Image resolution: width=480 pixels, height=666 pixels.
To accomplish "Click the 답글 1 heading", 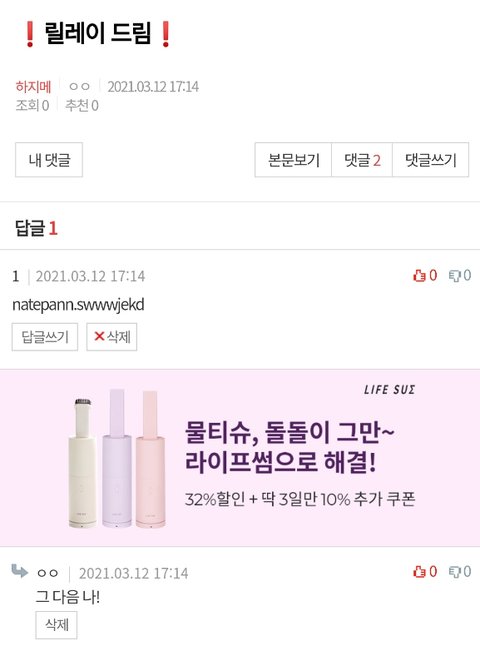I will click(36, 228).
